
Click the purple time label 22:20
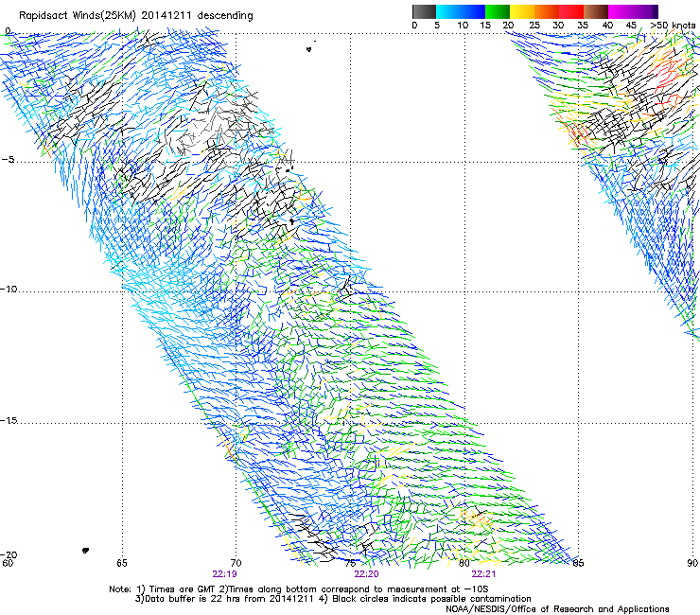[x=366, y=574]
